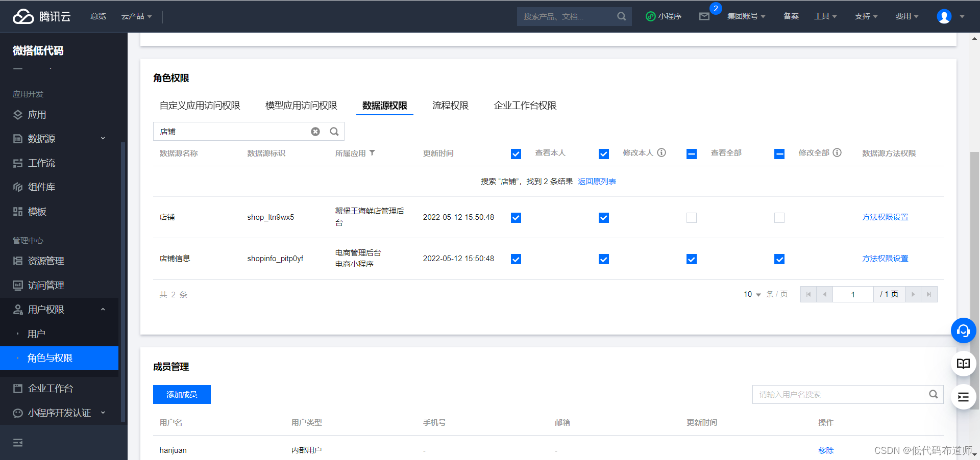Switch to 自定义应用访问权限 tab
This screenshot has width=980, height=460.
point(200,106)
